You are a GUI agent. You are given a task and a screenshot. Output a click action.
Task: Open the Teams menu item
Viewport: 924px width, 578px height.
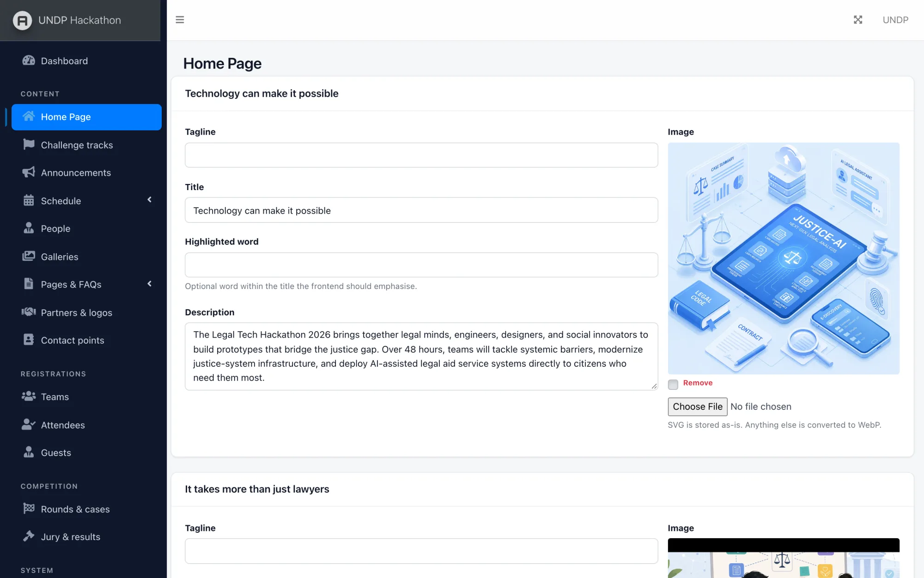pos(86,397)
